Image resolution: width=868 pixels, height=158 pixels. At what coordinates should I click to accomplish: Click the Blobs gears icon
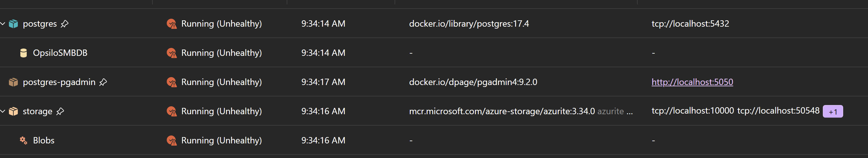coord(24,141)
